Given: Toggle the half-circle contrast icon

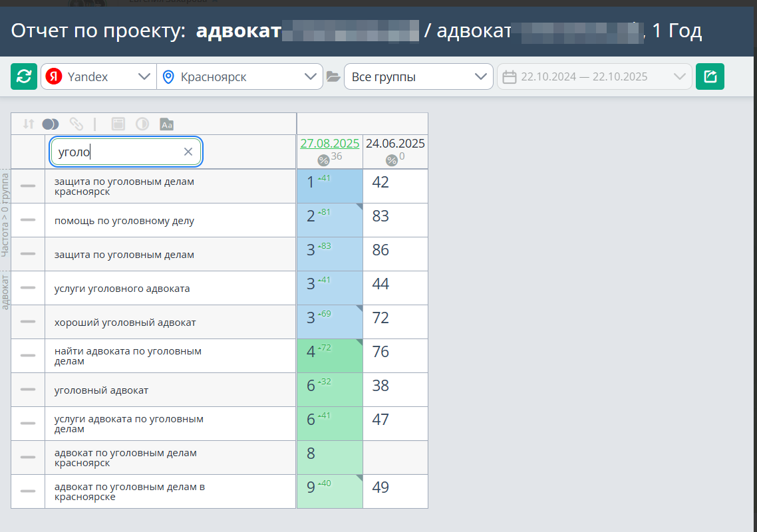Looking at the screenshot, I should tap(142, 124).
